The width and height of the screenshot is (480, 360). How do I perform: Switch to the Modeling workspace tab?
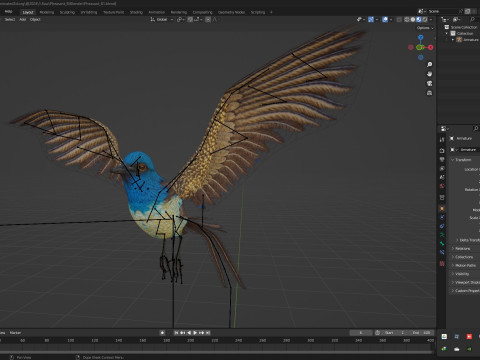coord(47,12)
